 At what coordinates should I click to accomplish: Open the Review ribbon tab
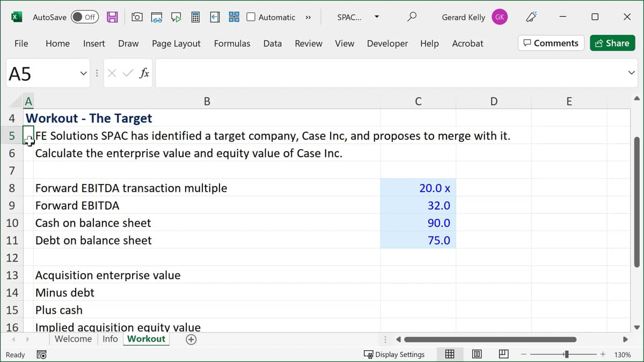(309, 43)
